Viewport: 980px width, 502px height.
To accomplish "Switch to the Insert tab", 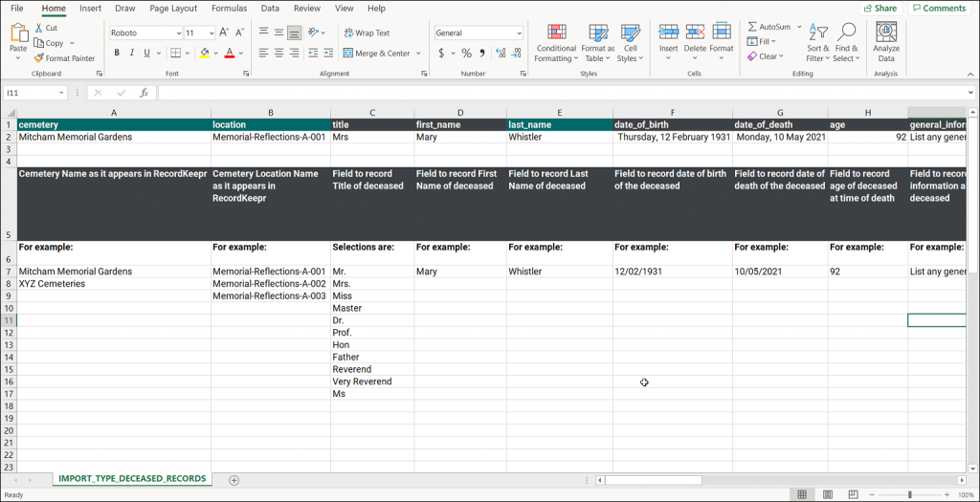I will (91, 9).
